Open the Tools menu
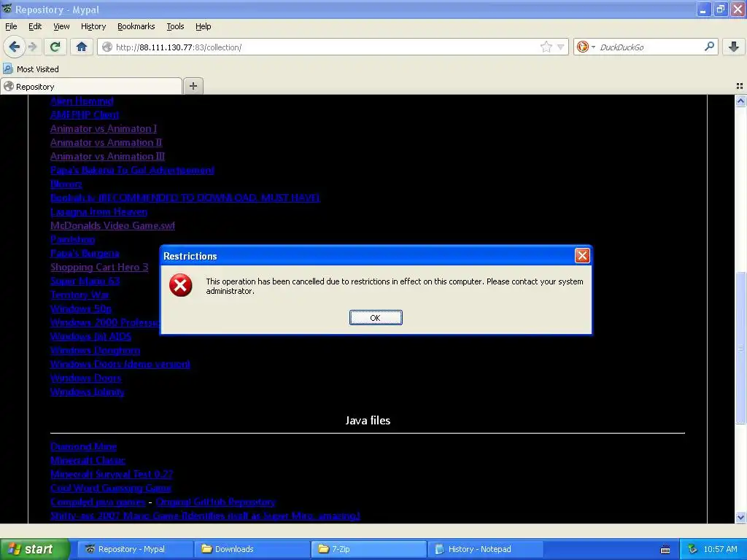 coord(175,26)
